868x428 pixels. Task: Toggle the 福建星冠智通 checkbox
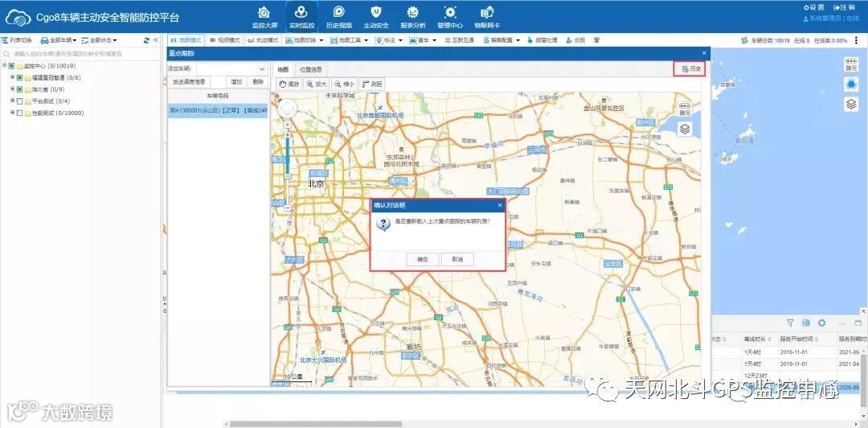tap(20, 77)
